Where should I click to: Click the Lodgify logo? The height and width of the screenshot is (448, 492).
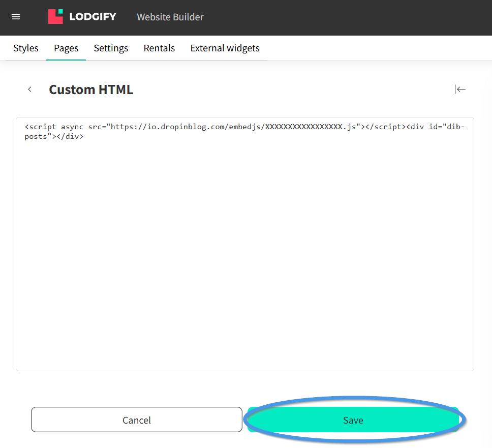point(82,17)
